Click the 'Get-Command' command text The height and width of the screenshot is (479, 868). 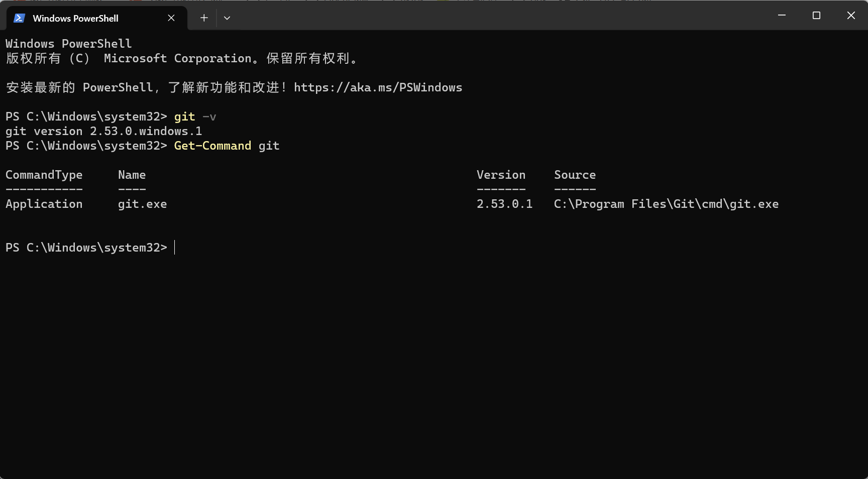(x=212, y=146)
